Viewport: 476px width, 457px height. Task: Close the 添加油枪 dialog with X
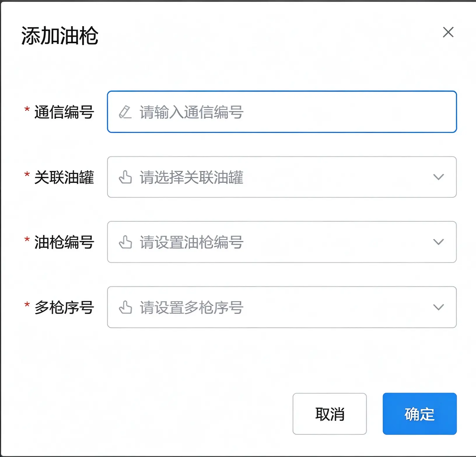coord(448,32)
